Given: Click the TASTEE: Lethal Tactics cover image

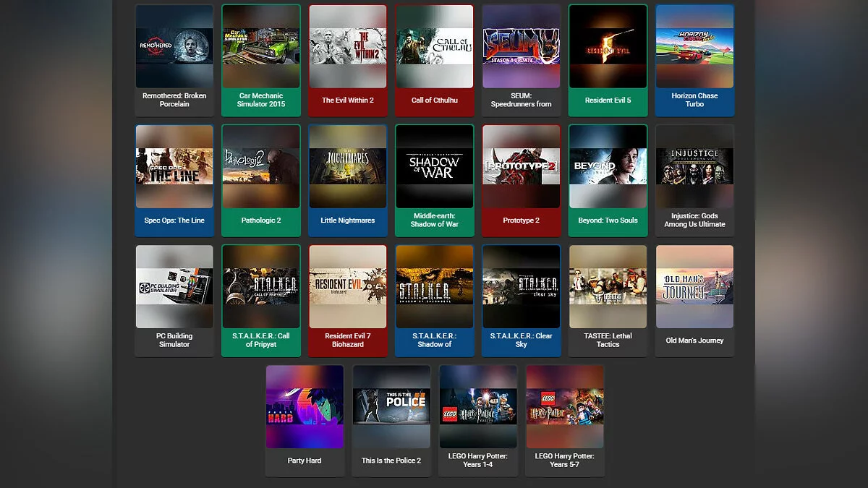Looking at the screenshot, I should pos(608,286).
